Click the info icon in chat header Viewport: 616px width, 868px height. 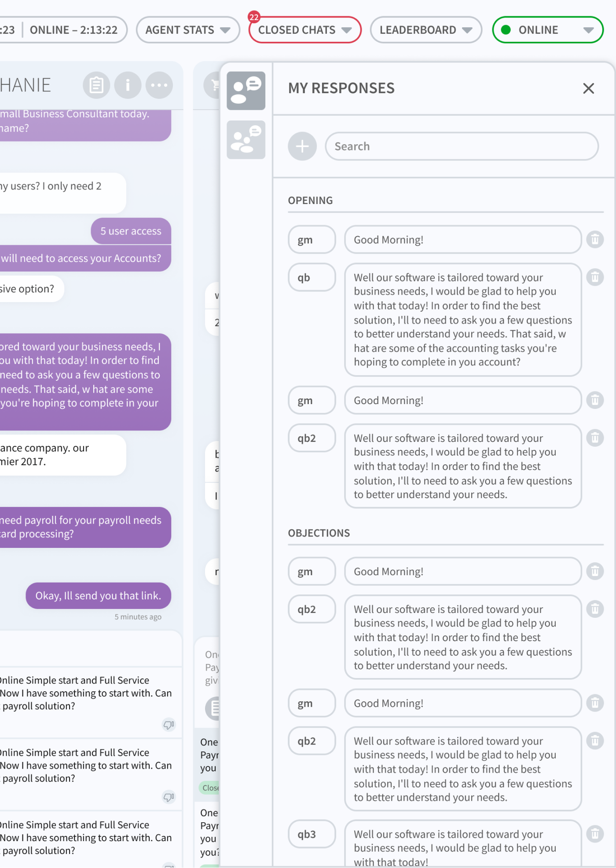[128, 85]
